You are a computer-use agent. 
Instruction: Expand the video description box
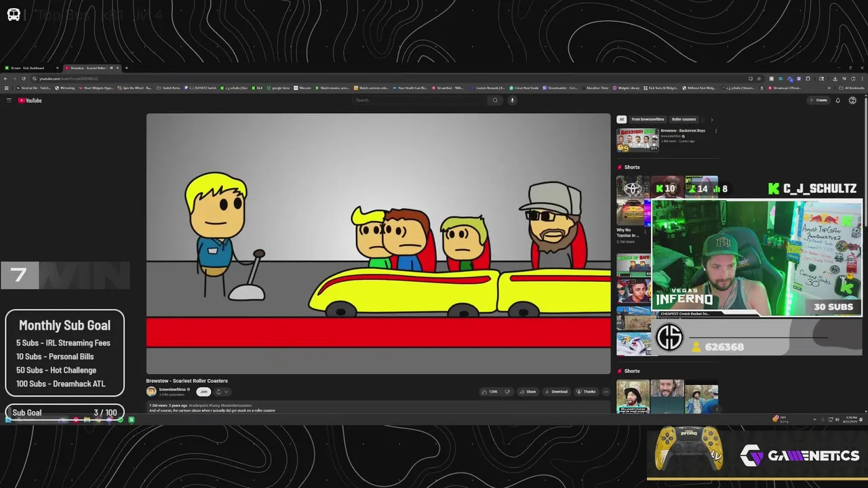pyautogui.click(x=378, y=407)
